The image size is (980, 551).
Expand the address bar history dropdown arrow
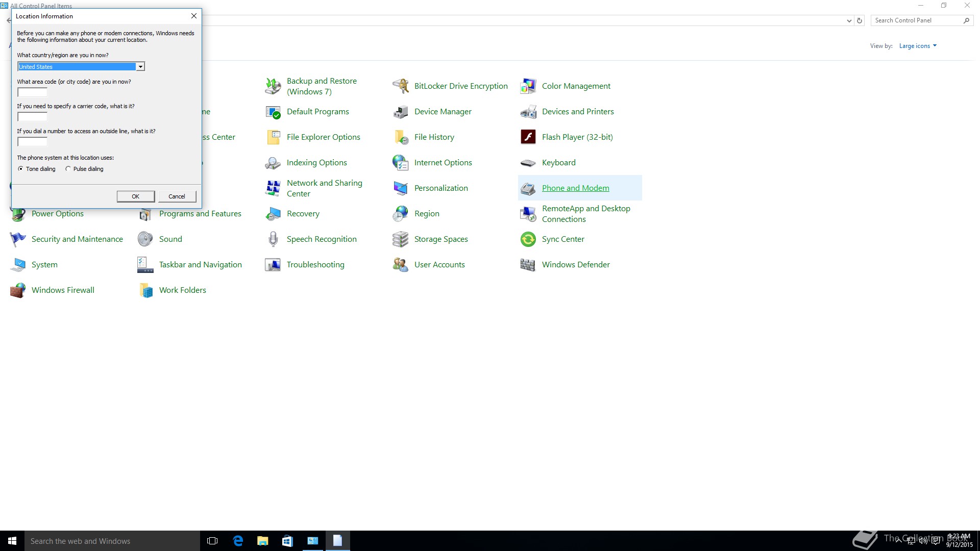(849, 21)
